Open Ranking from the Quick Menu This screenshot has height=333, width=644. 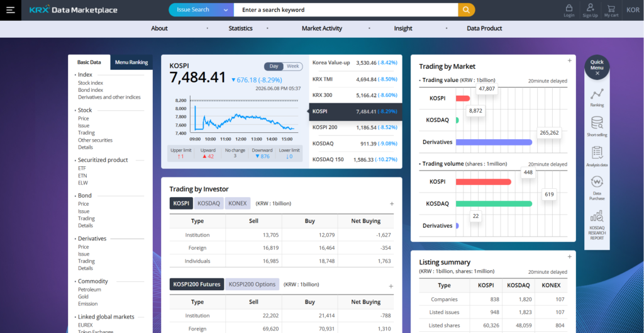(597, 98)
